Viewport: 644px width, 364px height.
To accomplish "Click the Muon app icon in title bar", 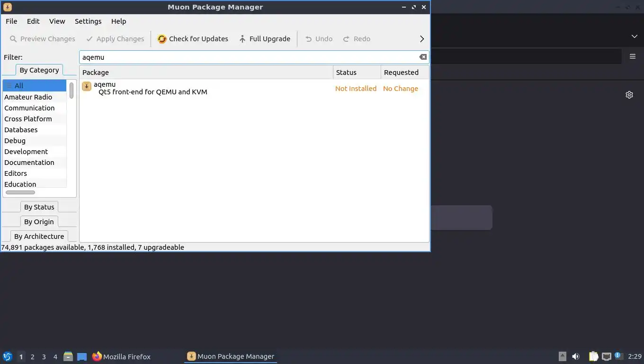I will coord(7,7).
